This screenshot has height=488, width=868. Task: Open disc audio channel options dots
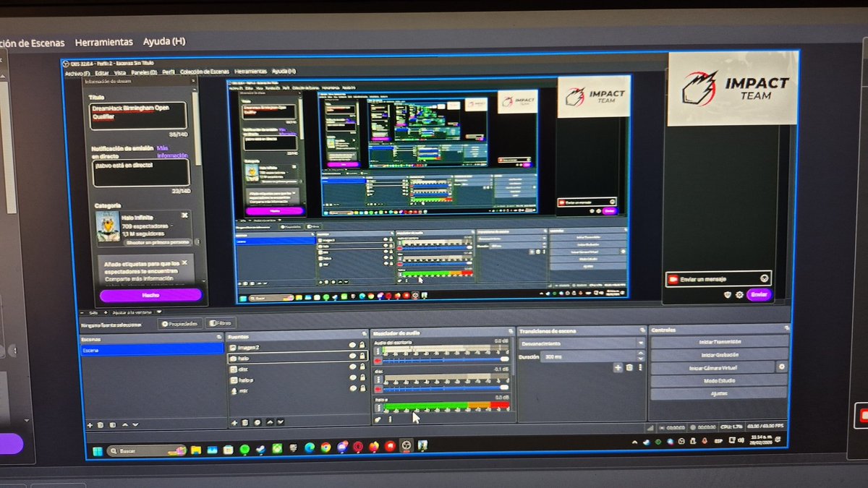click(x=378, y=380)
